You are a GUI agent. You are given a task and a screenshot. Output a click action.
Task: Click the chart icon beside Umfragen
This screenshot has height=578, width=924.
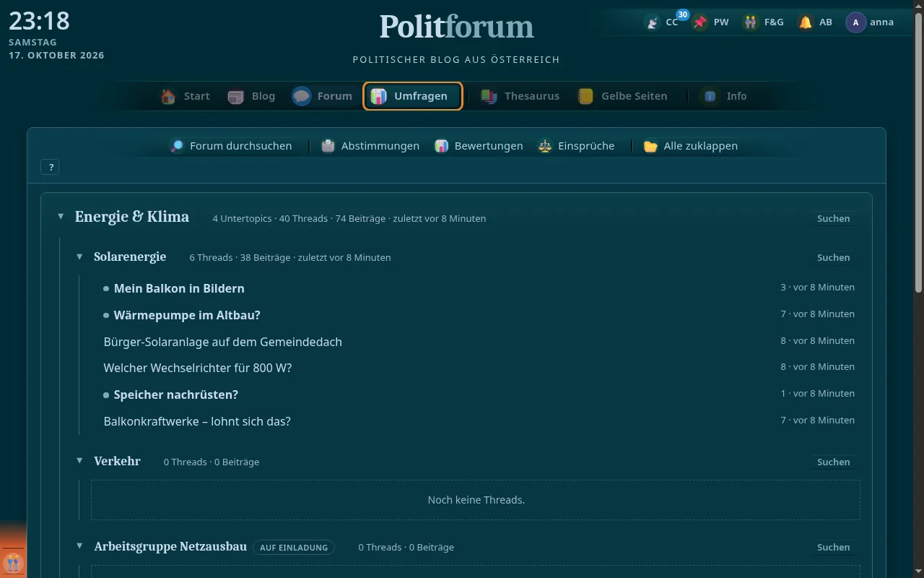[378, 96]
